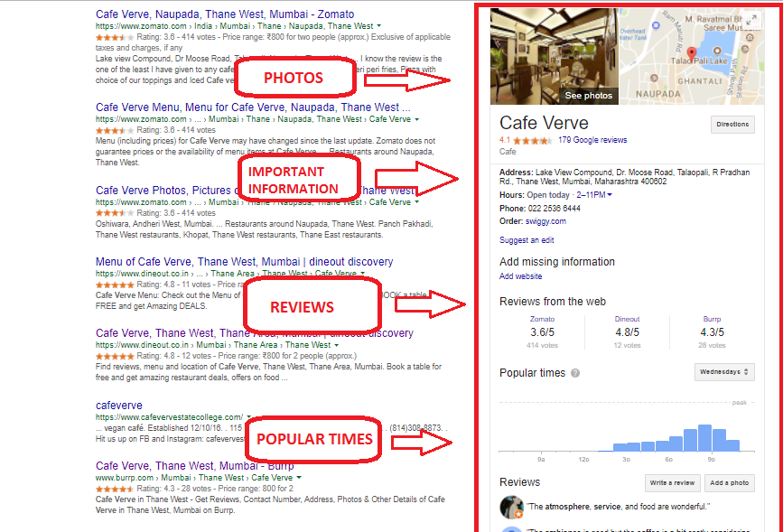Click the Directions button

click(x=732, y=124)
